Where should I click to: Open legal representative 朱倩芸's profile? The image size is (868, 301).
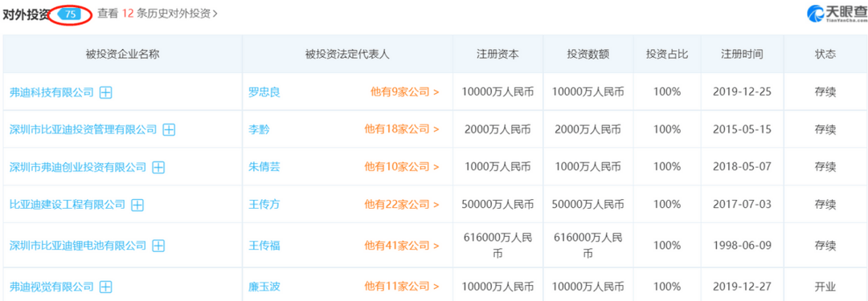(264, 167)
